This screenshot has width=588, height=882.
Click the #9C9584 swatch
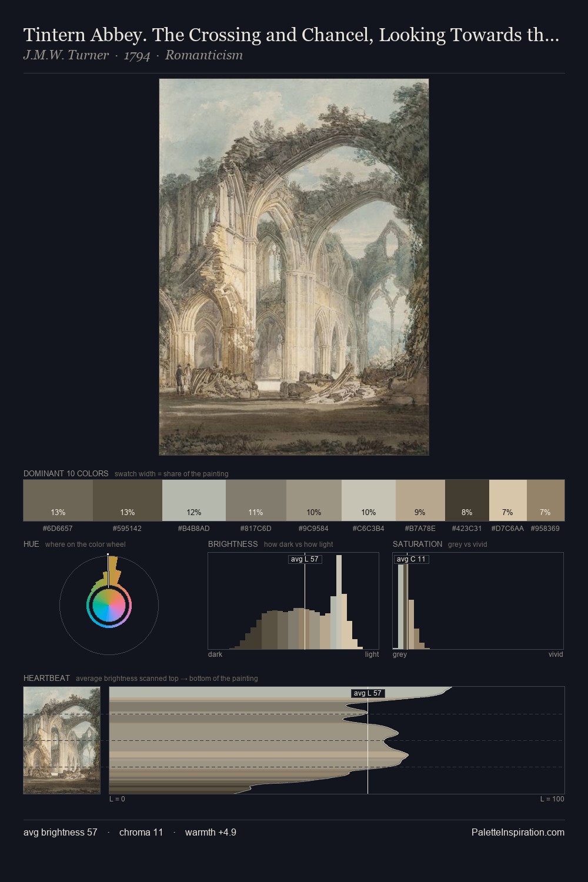314,500
